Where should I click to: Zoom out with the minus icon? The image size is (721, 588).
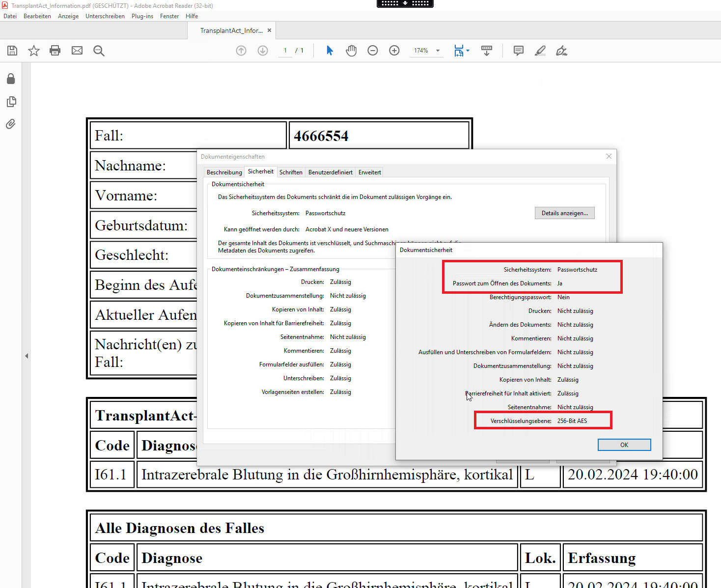373,51
